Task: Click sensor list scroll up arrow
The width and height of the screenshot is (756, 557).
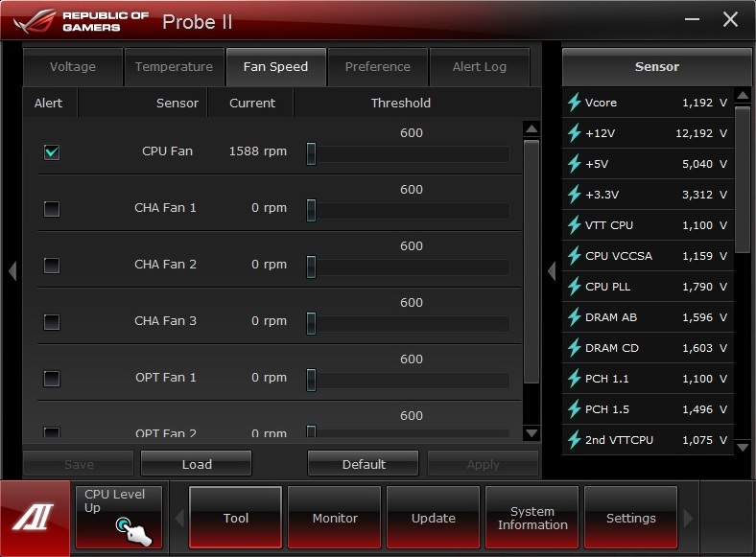Action: 743,95
